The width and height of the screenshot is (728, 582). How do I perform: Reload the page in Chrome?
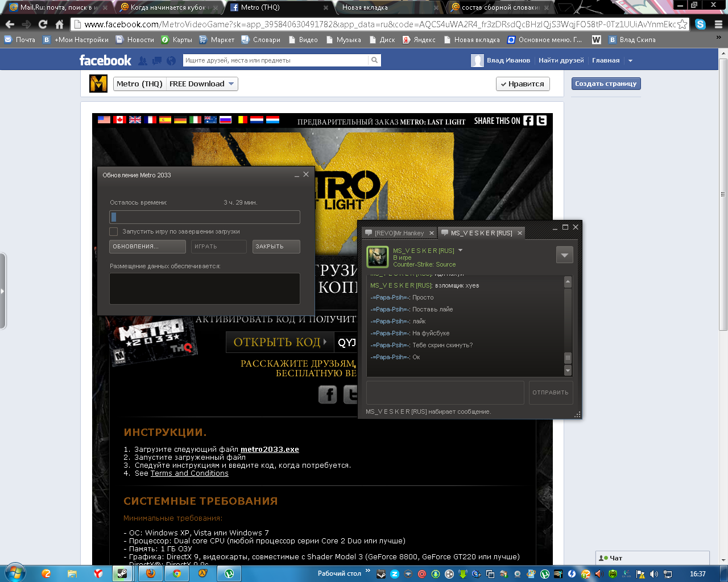click(43, 24)
